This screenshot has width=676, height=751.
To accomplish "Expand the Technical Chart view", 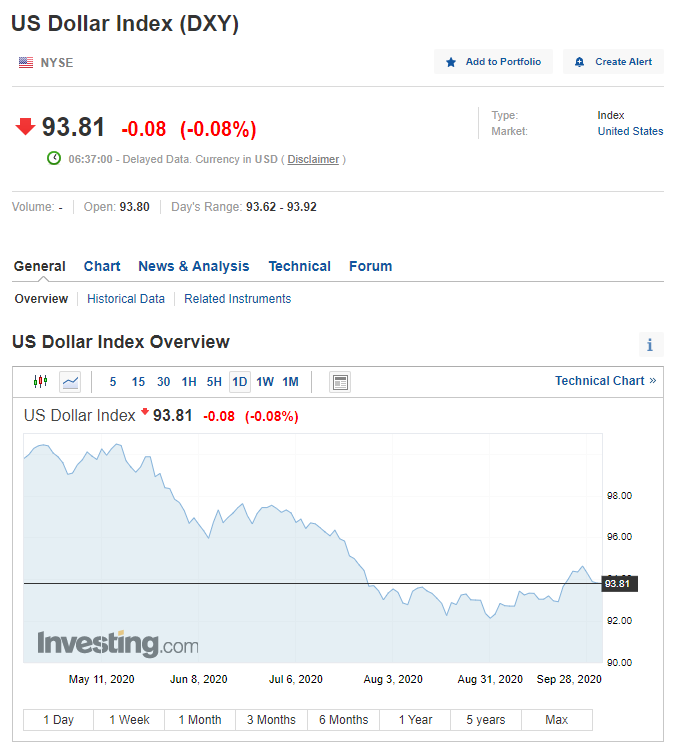I will point(605,380).
